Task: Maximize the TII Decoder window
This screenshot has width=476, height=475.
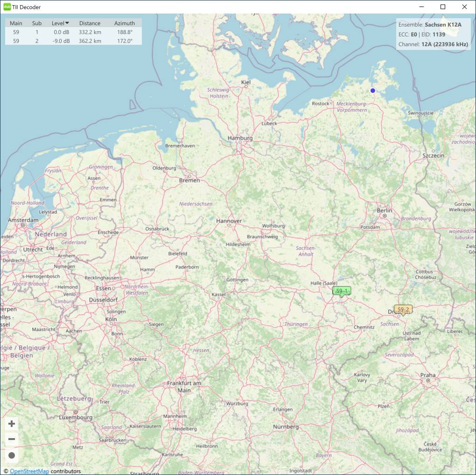Action: [x=443, y=7]
